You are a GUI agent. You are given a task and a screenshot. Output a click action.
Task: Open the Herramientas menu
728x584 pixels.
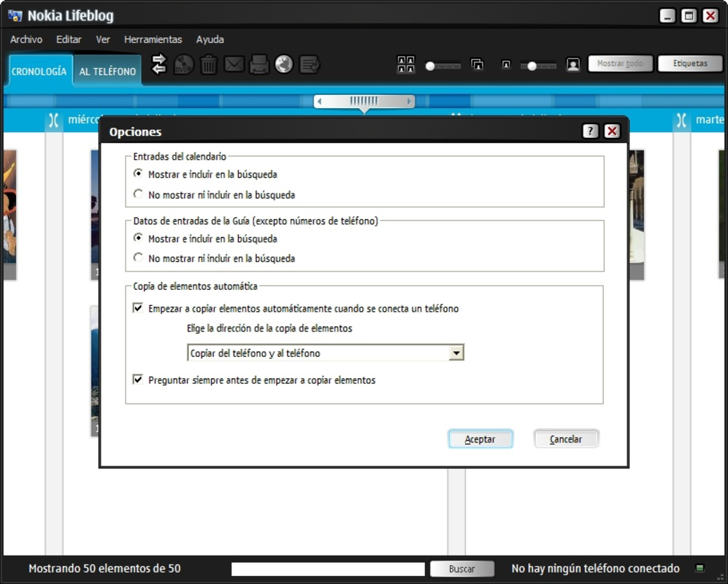(153, 39)
